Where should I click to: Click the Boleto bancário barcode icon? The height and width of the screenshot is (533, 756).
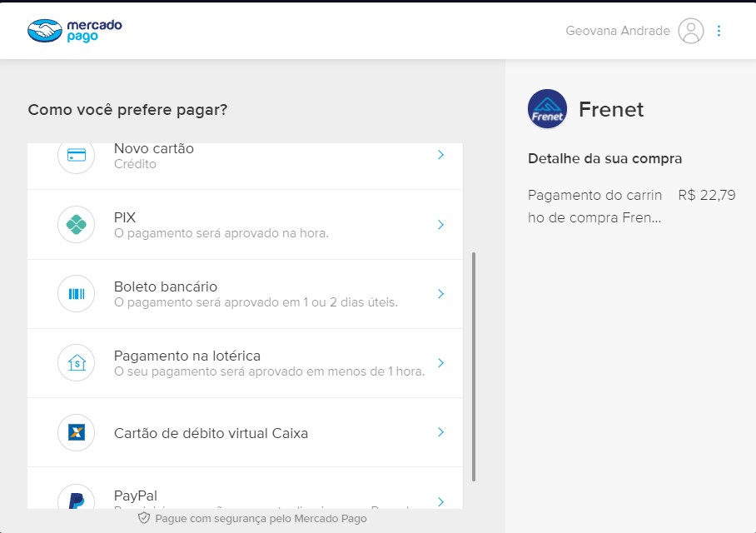pos(77,294)
